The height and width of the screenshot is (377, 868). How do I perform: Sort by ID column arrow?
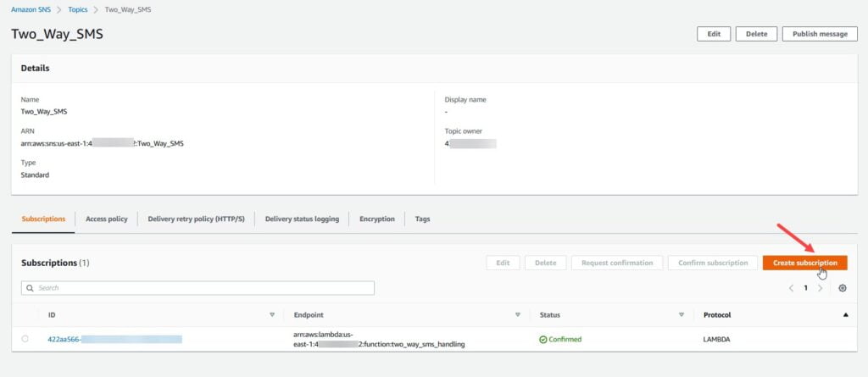272,314
